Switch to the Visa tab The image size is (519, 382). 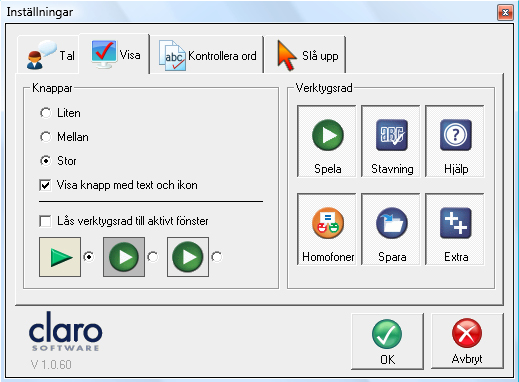tap(114, 54)
